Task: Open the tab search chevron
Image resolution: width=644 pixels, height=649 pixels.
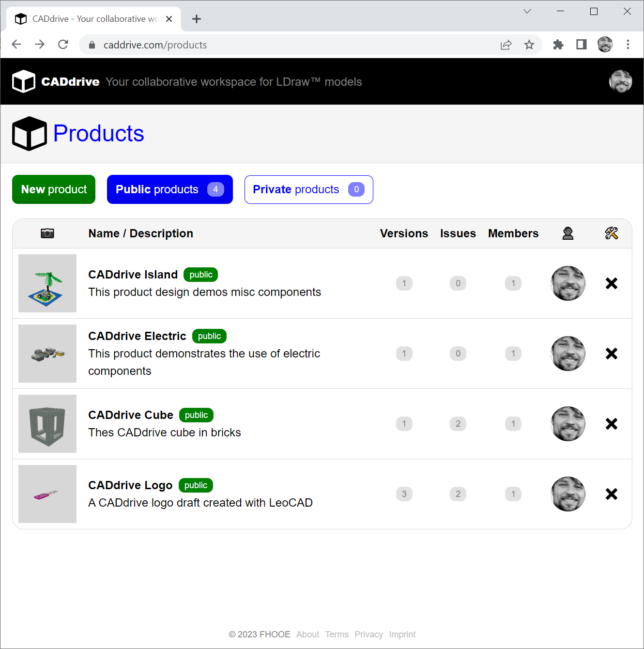Action: [x=527, y=11]
